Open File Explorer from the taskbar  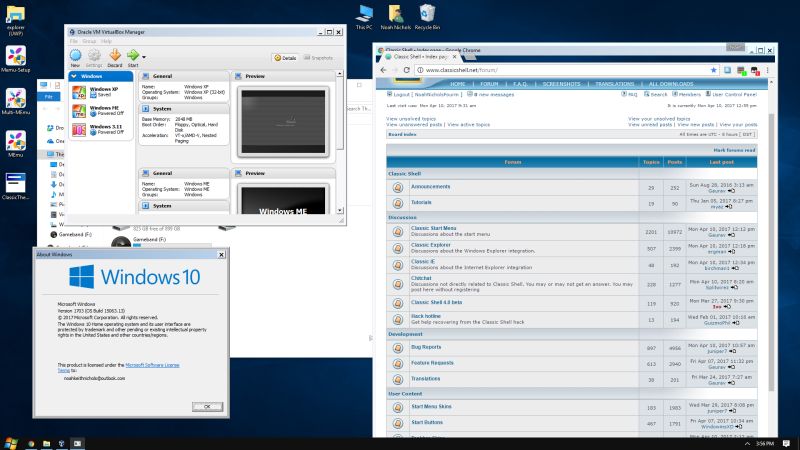pyautogui.click(x=46, y=444)
